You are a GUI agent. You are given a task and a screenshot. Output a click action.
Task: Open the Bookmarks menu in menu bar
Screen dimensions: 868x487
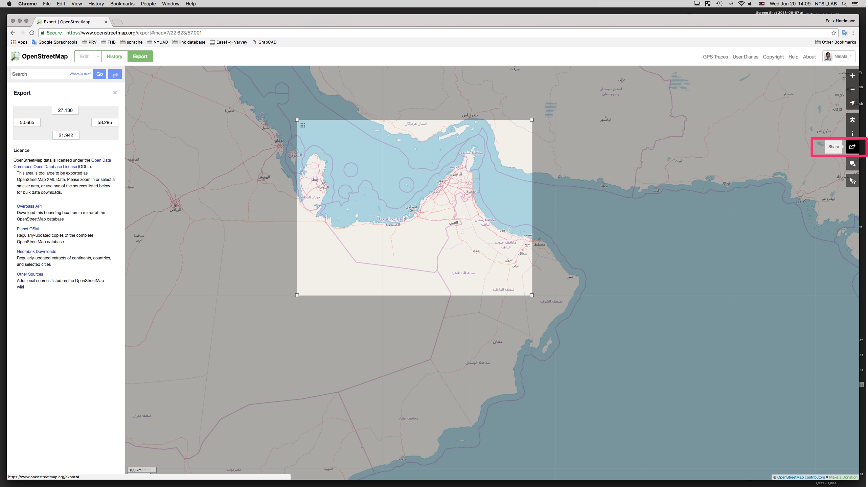tap(122, 4)
